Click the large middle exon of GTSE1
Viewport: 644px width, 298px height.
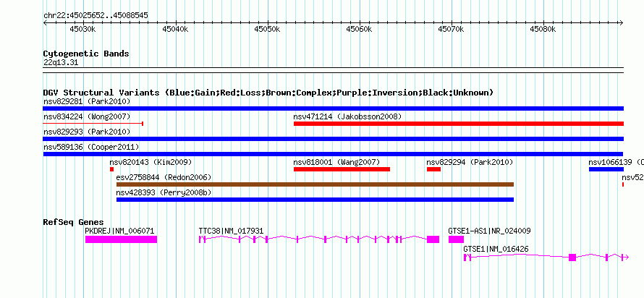tap(572, 257)
